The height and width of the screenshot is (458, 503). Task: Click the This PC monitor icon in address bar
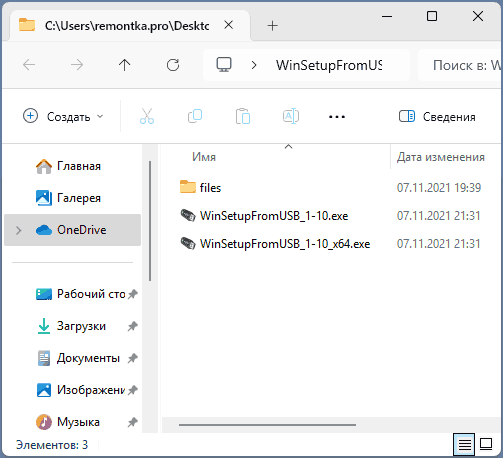(x=224, y=64)
